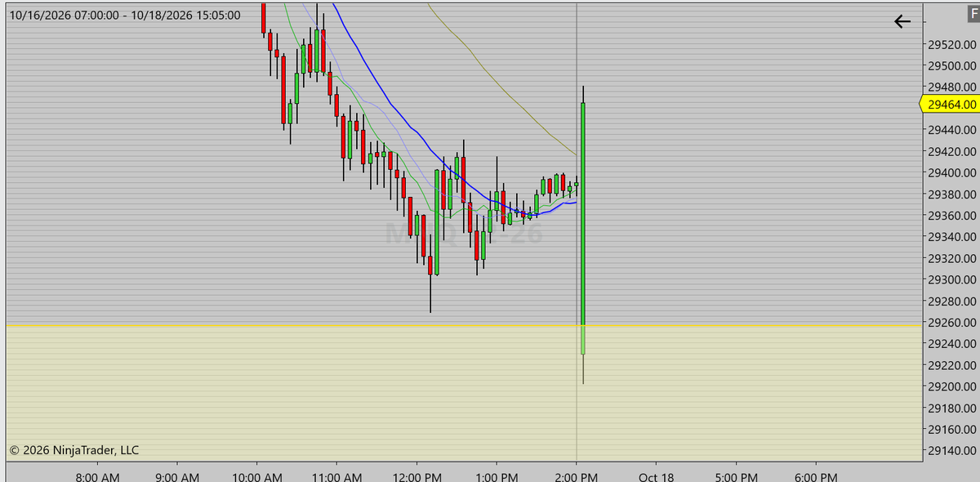Click the 6:00 PM time axis label
This screenshot has width=980, height=482.
point(816,477)
